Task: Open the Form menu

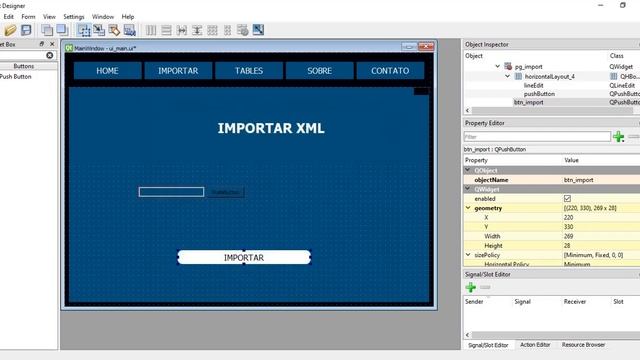Action: point(28,17)
